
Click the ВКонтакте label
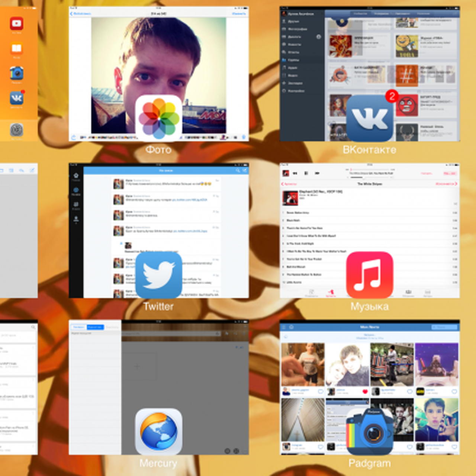click(x=370, y=150)
